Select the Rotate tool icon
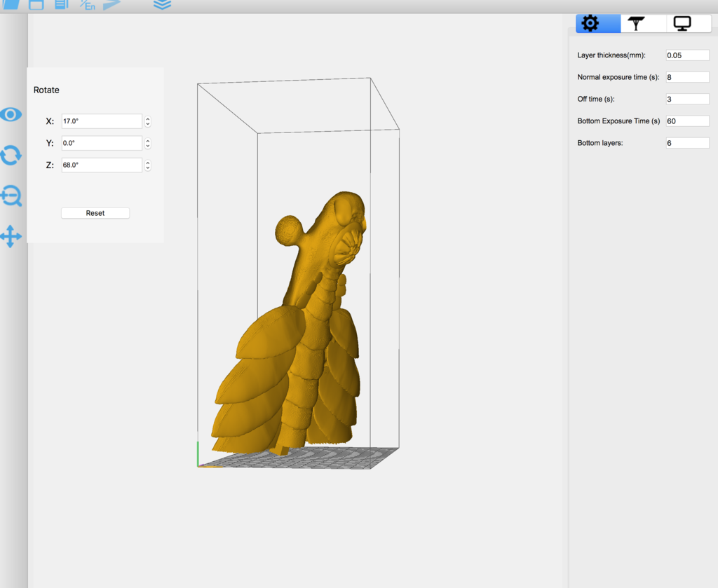Screen dimensions: 718x588 click(x=11, y=155)
